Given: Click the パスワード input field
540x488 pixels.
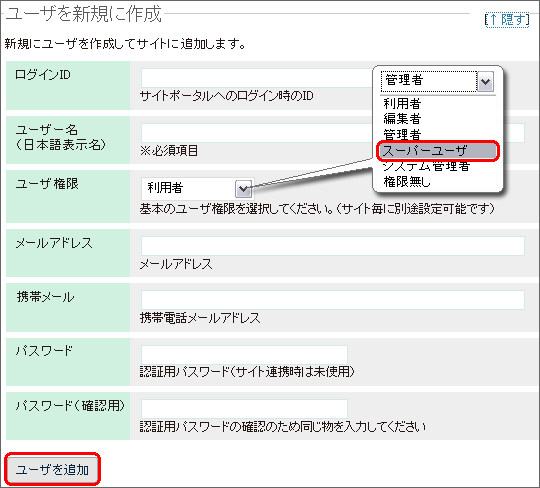Looking at the screenshot, I should (244, 354).
